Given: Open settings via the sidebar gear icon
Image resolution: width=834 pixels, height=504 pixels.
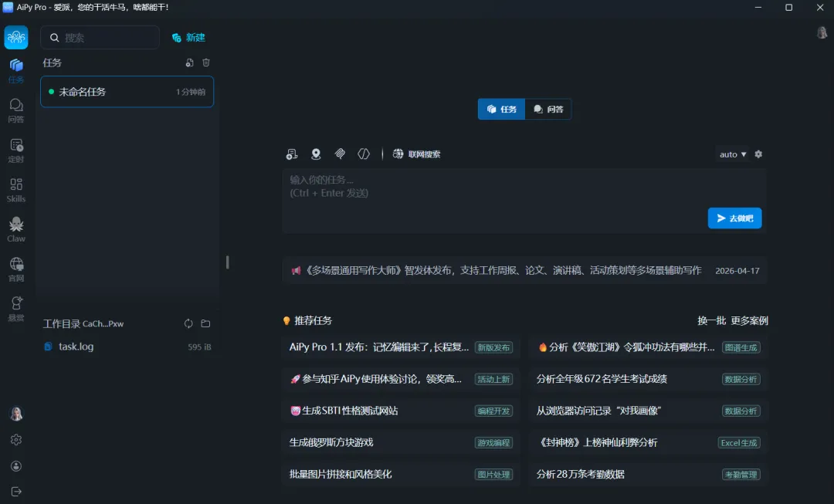Looking at the screenshot, I should tap(16, 440).
